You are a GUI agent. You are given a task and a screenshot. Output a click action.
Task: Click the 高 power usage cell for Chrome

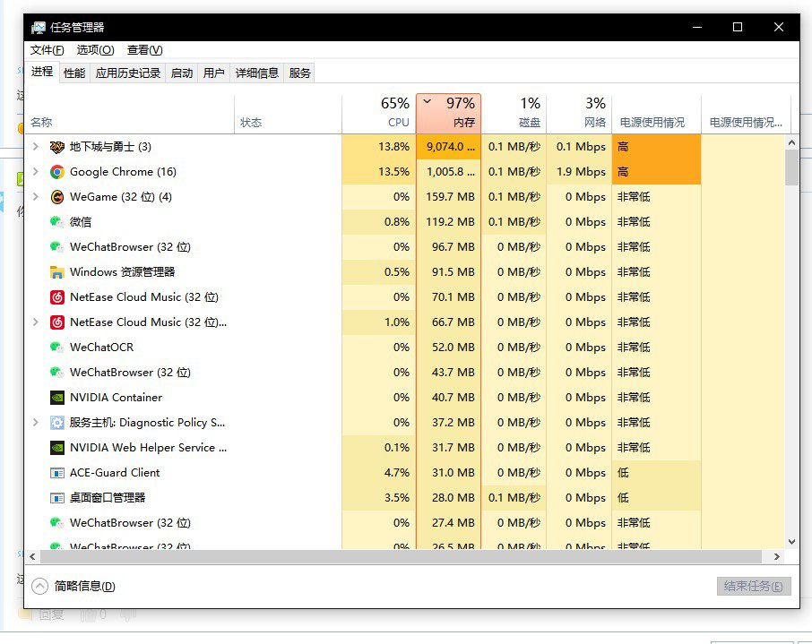(x=656, y=172)
